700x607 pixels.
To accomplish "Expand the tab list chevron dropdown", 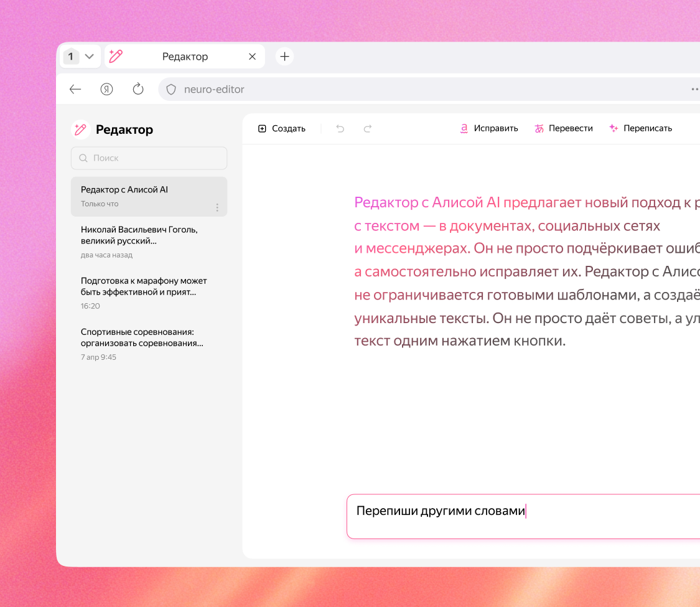I will [x=89, y=57].
